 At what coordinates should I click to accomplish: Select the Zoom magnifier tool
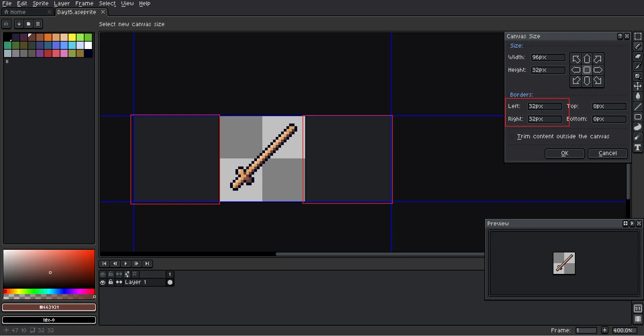tap(638, 77)
